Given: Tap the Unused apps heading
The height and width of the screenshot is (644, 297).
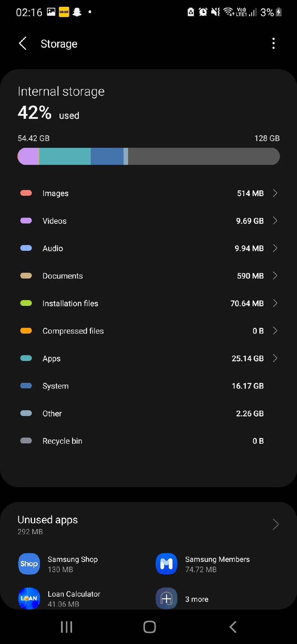Looking at the screenshot, I should coord(48,520).
